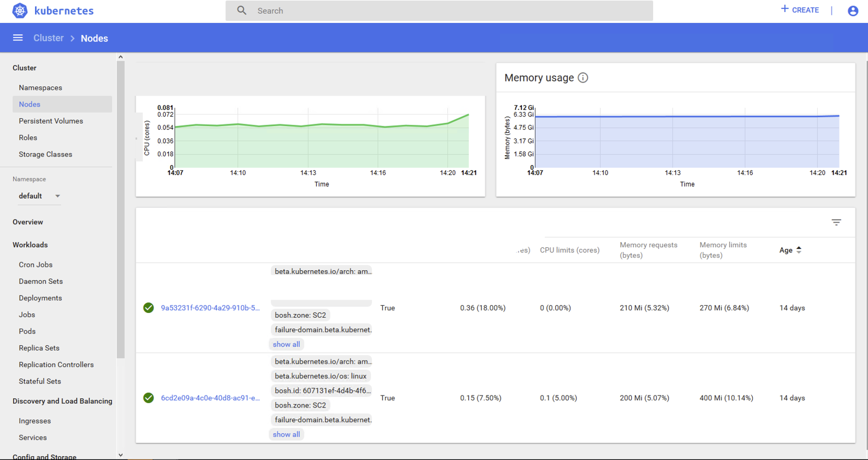Expand labels with first node's show all
Screen dimensions: 868x460
click(286, 345)
